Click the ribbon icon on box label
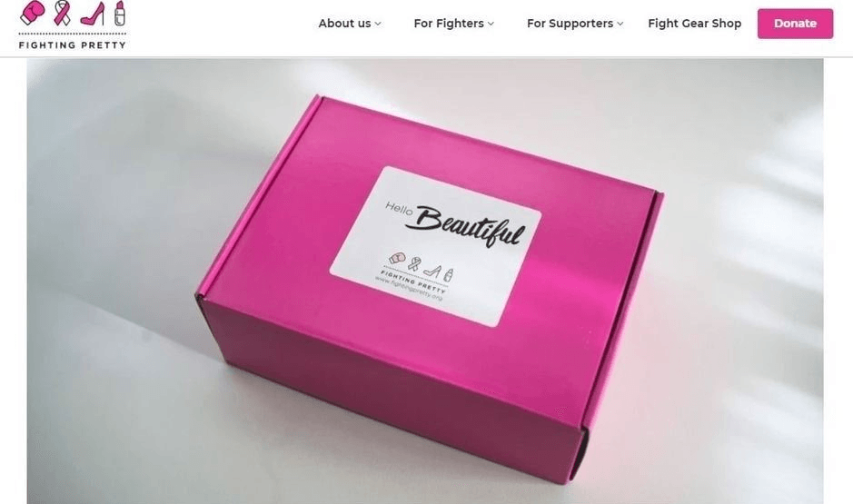 tap(414, 264)
